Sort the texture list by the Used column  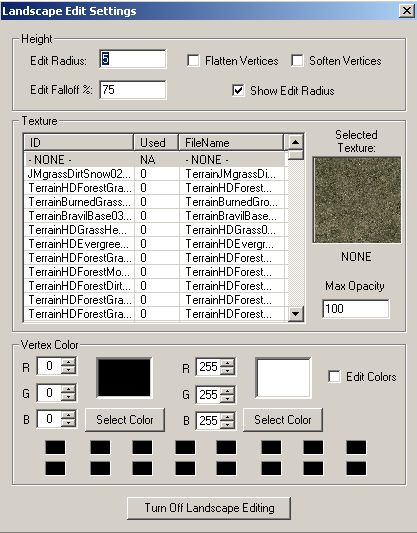click(x=156, y=142)
